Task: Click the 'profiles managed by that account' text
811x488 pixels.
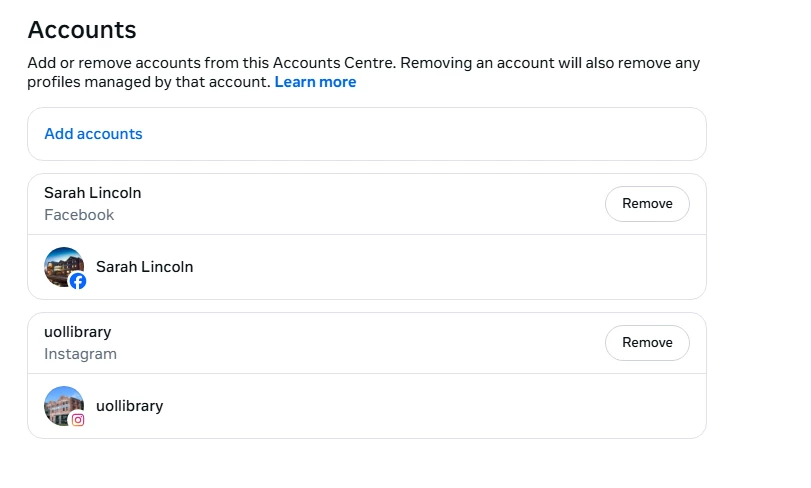Action: pos(148,82)
